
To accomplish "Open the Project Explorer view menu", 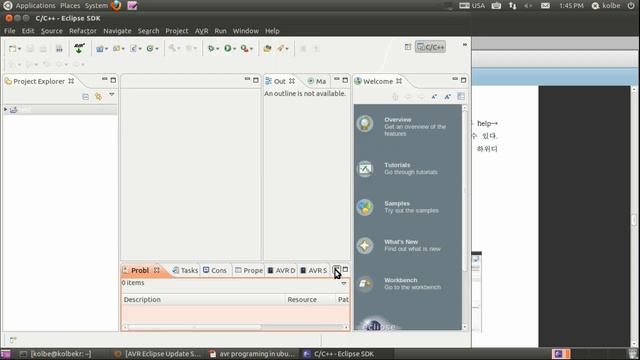I will click(111, 95).
